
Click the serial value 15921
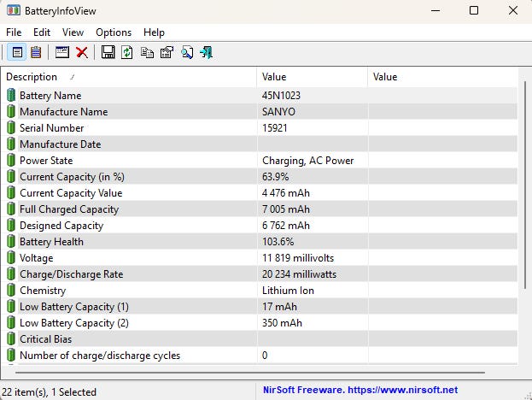pos(275,128)
